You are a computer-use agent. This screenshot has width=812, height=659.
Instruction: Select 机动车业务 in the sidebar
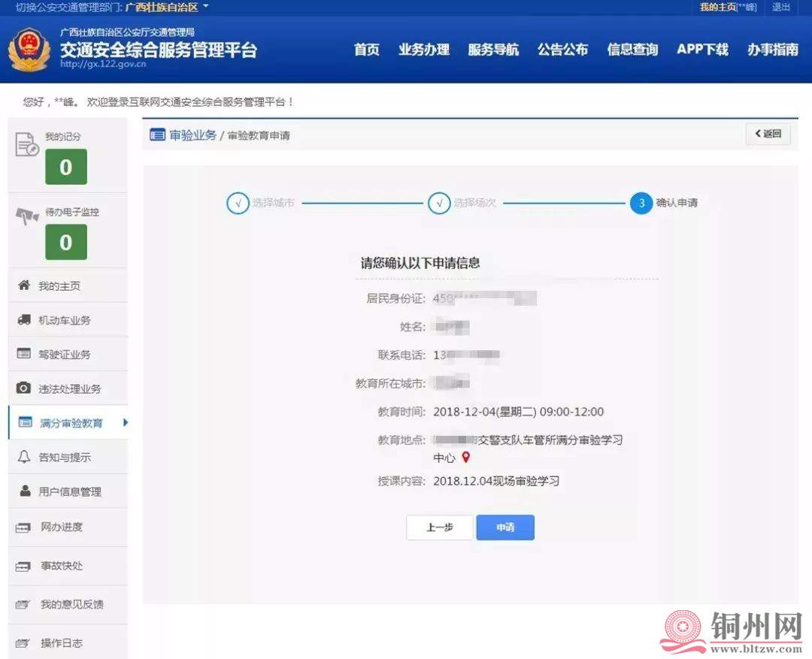(x=68, y=320)
